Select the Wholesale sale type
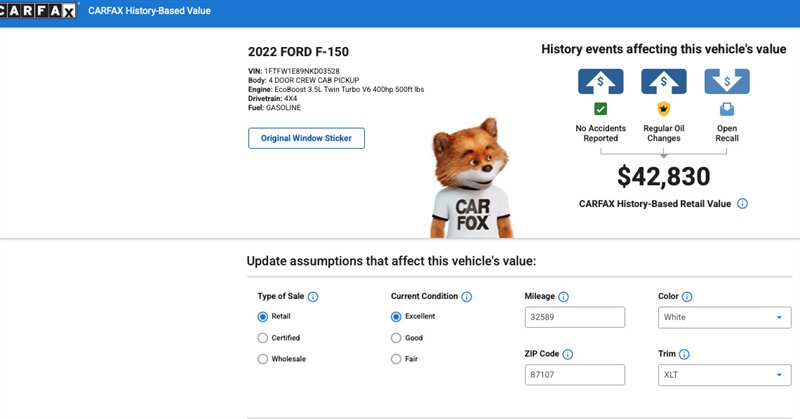 pos(263,359)
